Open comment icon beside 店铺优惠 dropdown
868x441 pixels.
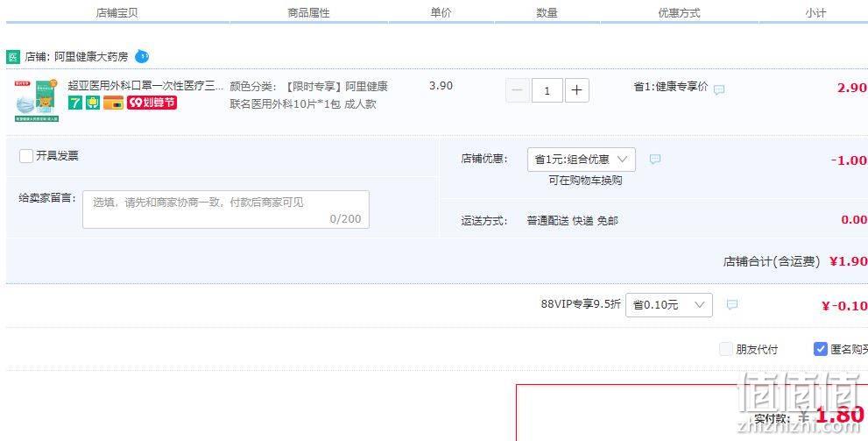coord(655,160)
